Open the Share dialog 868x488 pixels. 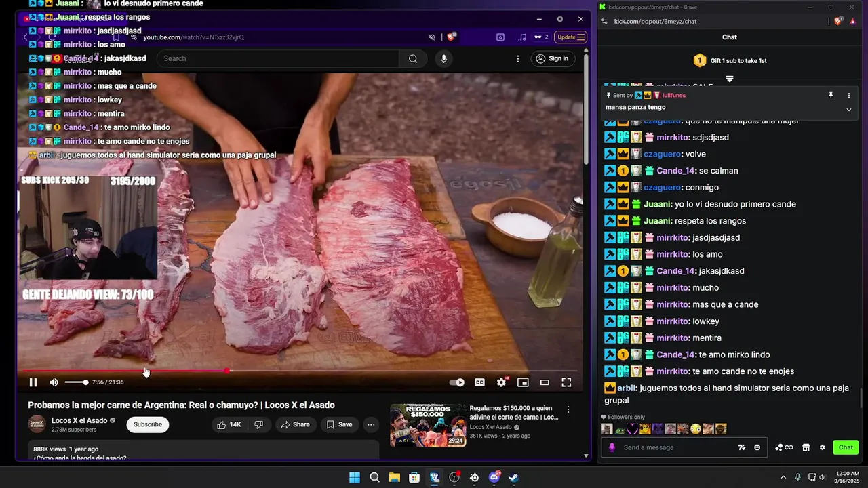point(295,424)
